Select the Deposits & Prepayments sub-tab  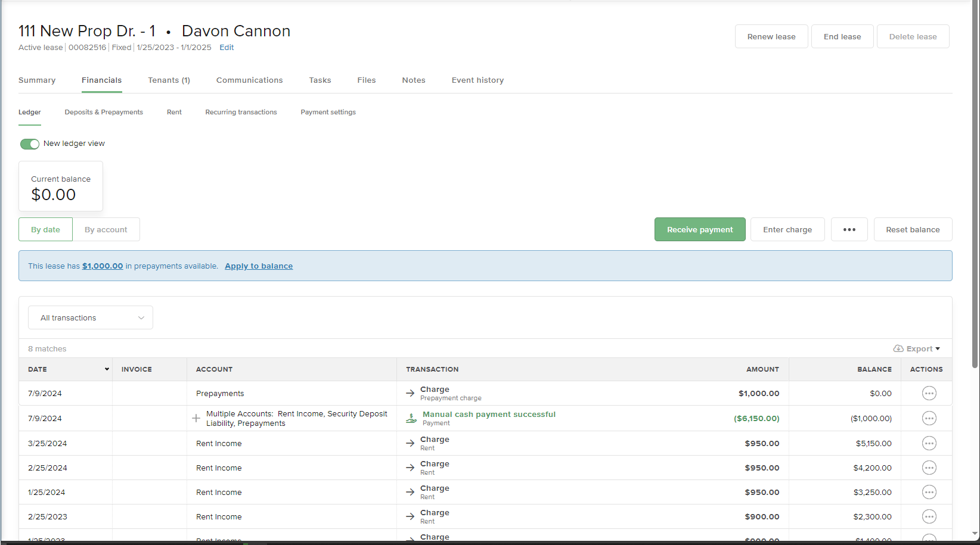click(x=104, y=112)
